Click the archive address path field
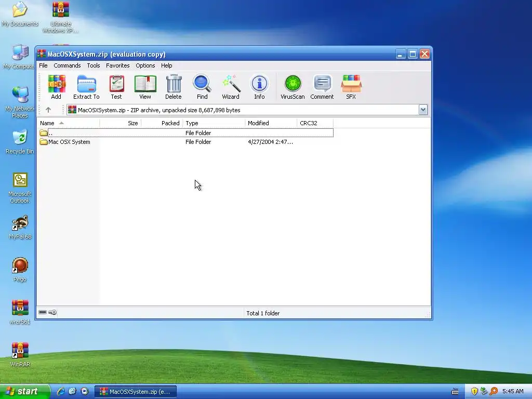 click(243, 110)
